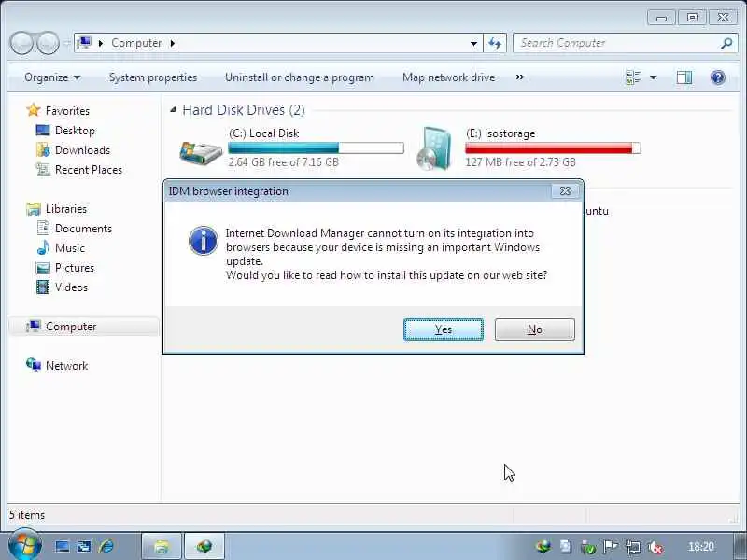Image resolution: width=747 pixels, height=560 pixels.
Task: Toggle the preview pane
Action: [x=684, y=77]
